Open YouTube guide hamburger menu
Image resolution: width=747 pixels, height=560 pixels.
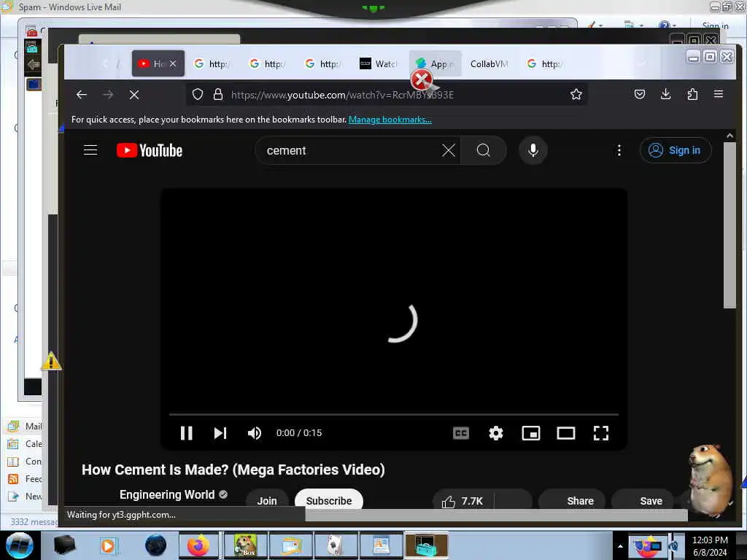(90, 150)
